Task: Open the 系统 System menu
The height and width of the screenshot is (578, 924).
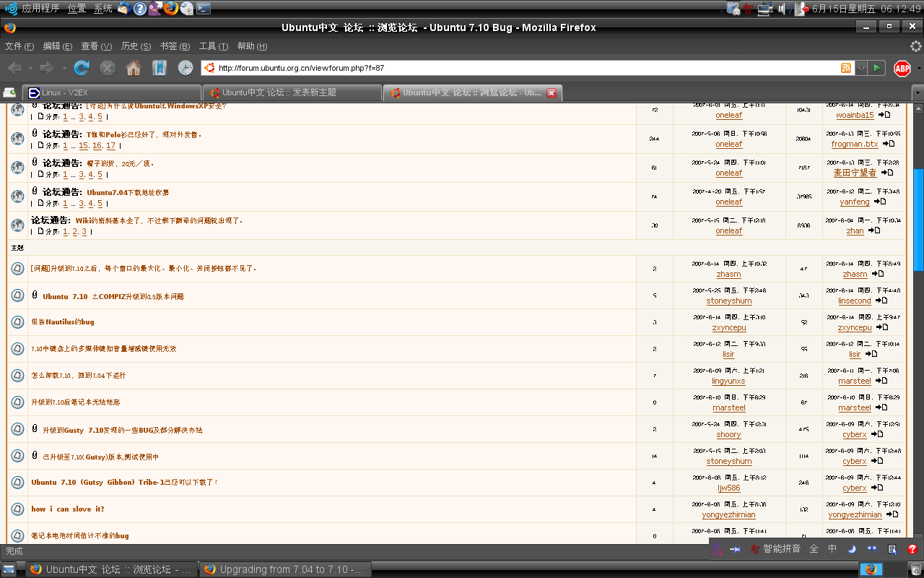Action: 103,9
